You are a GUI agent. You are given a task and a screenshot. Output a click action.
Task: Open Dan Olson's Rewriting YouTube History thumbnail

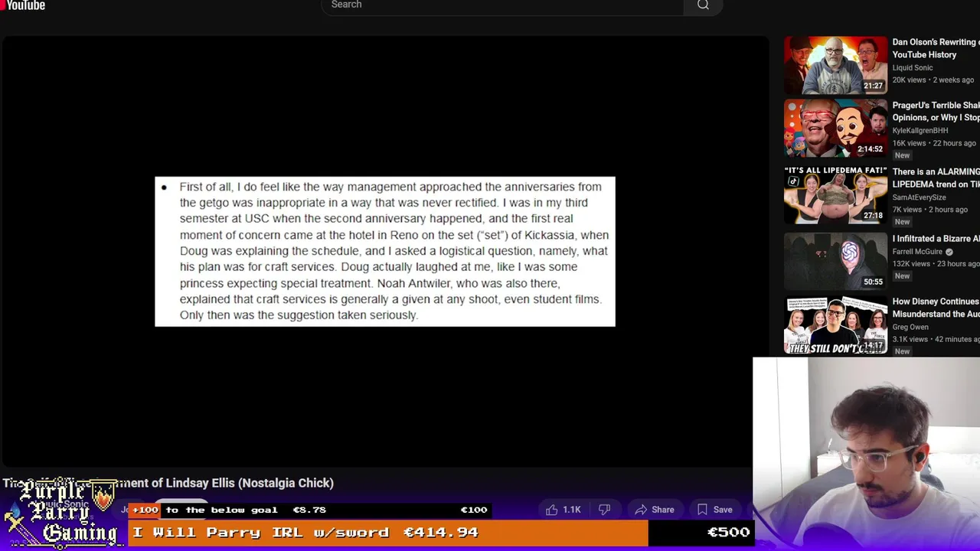[835, 64]
